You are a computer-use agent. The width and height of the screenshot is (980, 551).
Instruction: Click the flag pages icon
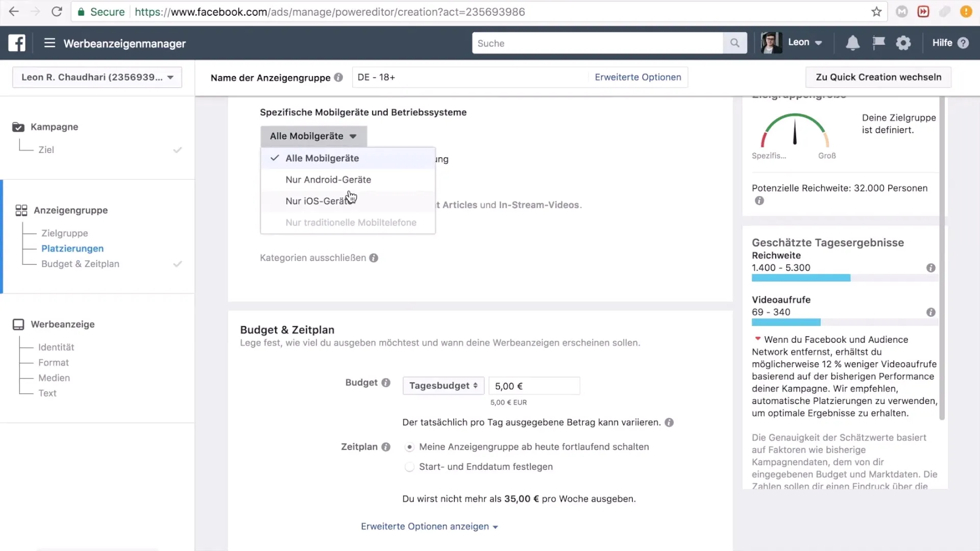point(878,43)
